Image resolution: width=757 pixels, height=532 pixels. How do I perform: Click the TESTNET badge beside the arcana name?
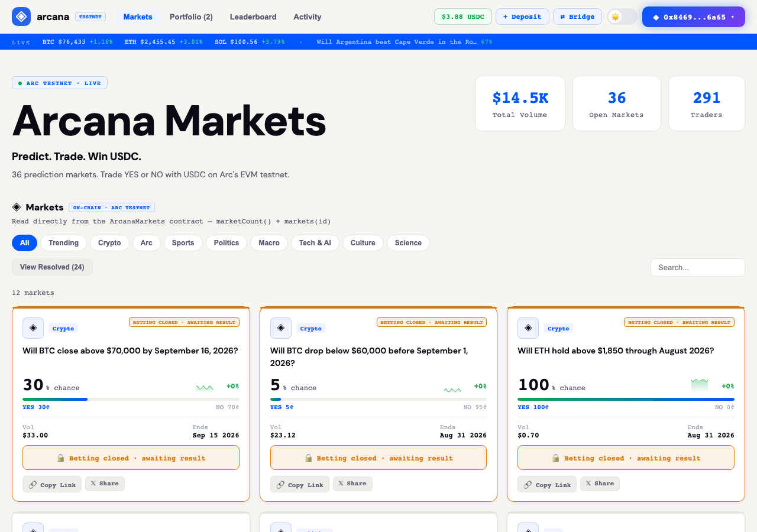click(x=90, y=17)
